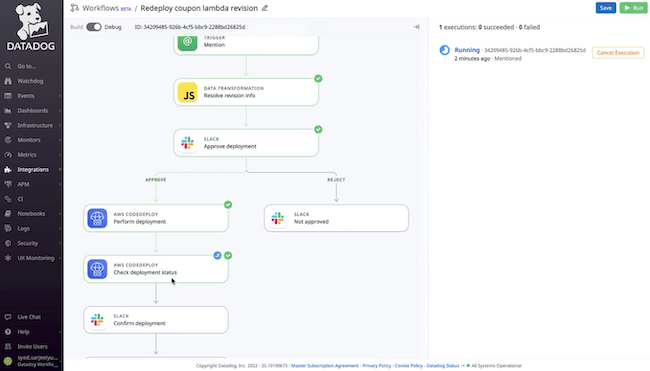The width and height of the screenshot is (650, 371).
Task: Expand the Dashboards submenu arrow
Action: [x=60, y=111]
